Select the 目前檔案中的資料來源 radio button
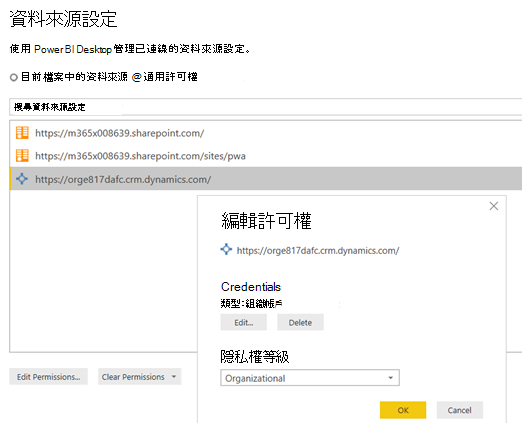The image size is (522, 423). 14,78
